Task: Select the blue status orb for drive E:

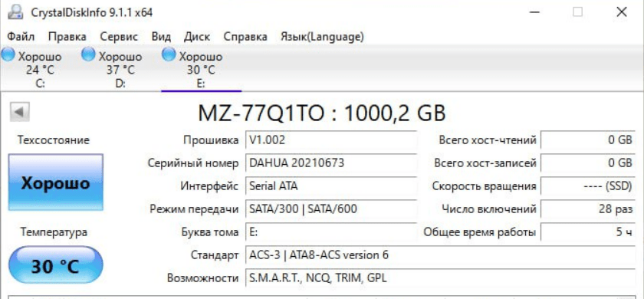Action: [x=169, y=54]
